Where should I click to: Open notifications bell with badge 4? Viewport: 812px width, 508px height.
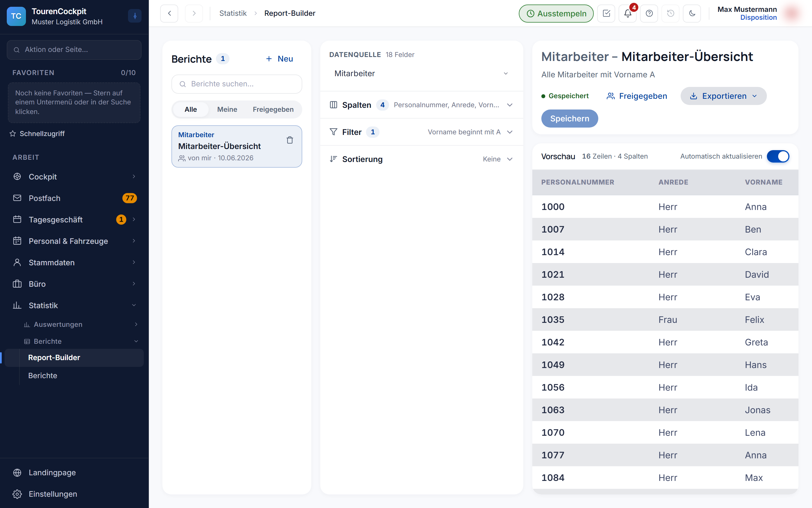point(628,14)
